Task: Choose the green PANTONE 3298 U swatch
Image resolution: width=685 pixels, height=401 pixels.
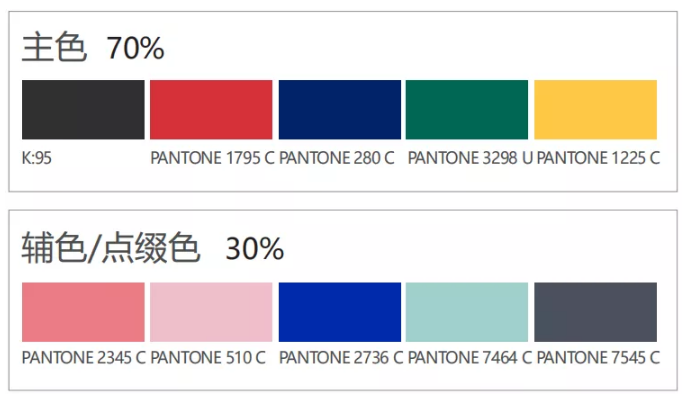Action: (467, 109)
